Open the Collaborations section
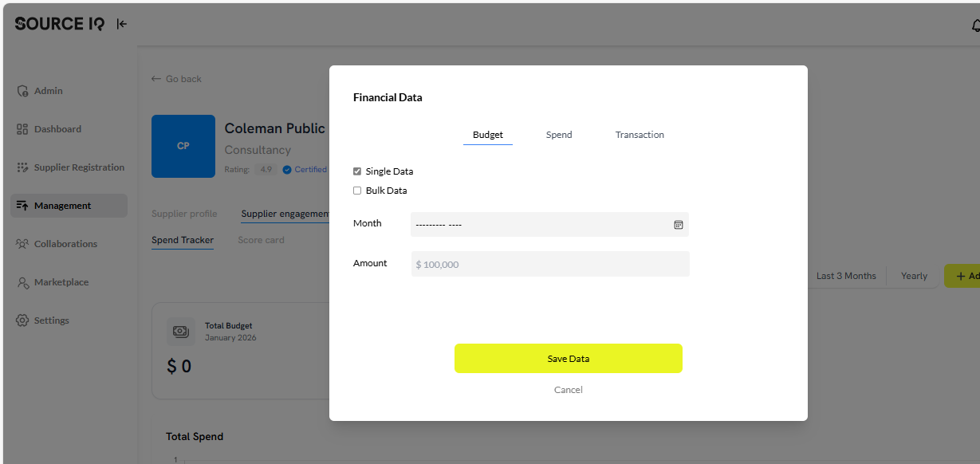Image resolution: width=980 pixels, height=464 pixels. point(64,243)
